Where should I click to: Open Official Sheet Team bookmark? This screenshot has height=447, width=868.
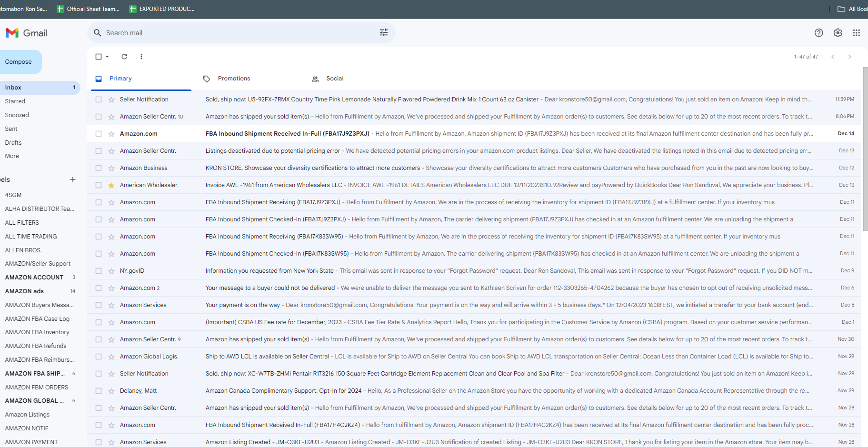pos(88,9)
